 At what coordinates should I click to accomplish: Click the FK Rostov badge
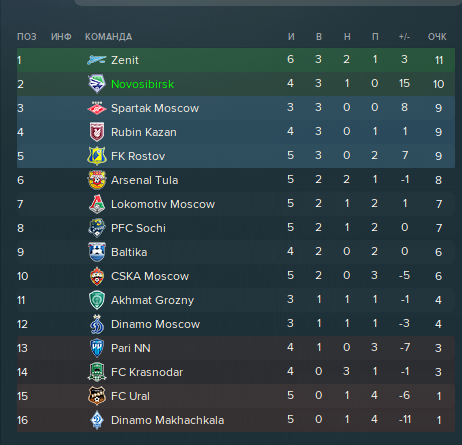tap(97, 156)
